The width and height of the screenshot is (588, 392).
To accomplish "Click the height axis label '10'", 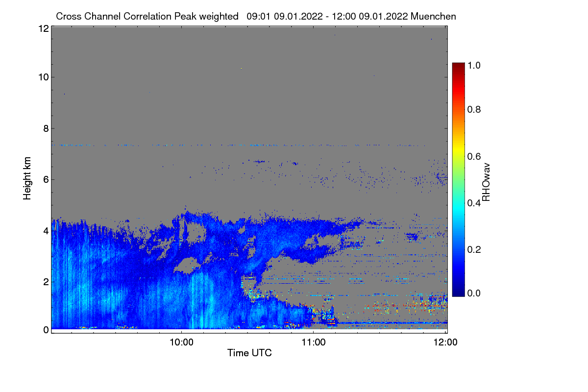I will (x=43, y=77).
